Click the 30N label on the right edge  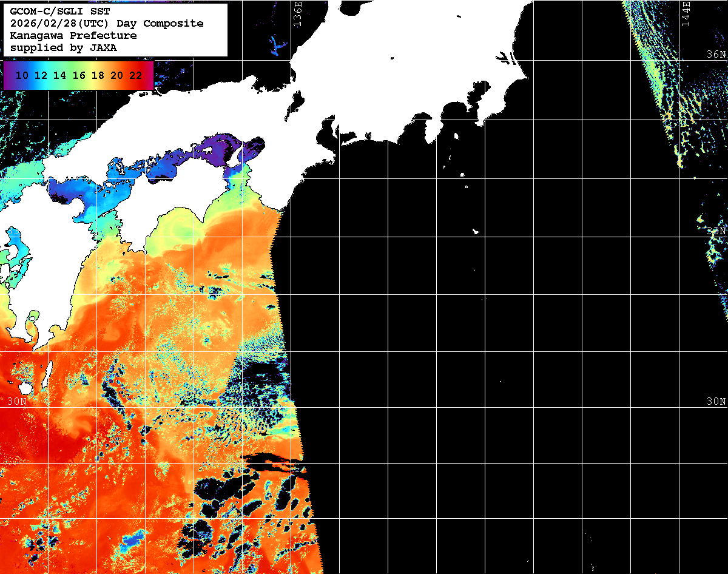716,401
